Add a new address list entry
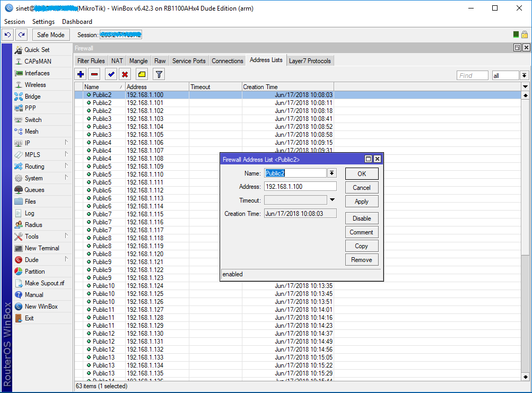 80,74
